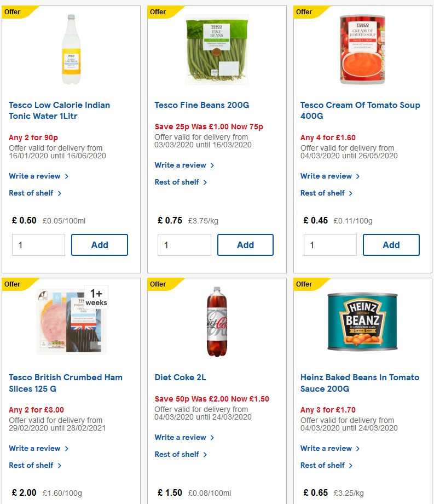Write a review for Heinz Baked Beans
Image resolution: width=434 pixels, height=504 pixels.
tap(326, 448)
